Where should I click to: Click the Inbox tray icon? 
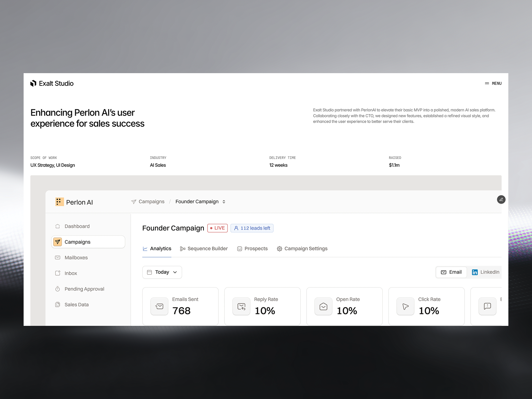click(58, 273)
